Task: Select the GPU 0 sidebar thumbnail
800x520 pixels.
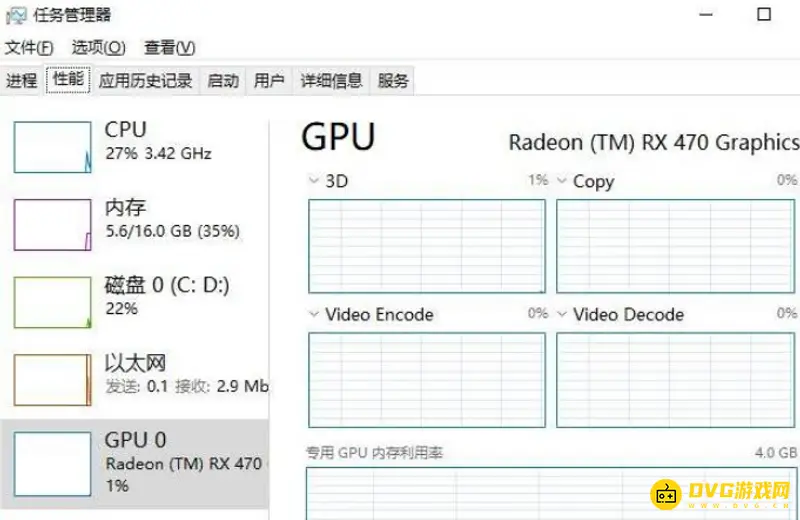Action: point(52,457)
